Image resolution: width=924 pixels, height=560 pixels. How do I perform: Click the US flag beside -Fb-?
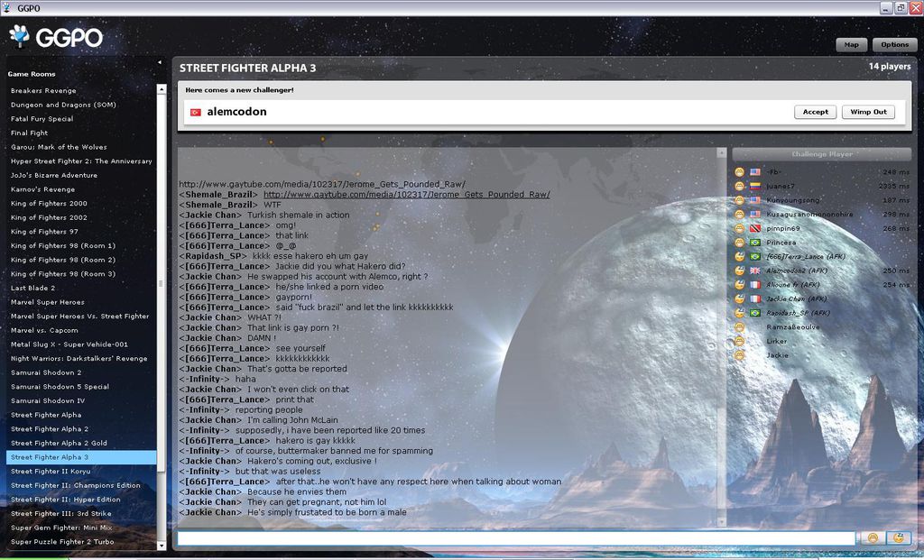pyautogui.click(x=755, y=172)
